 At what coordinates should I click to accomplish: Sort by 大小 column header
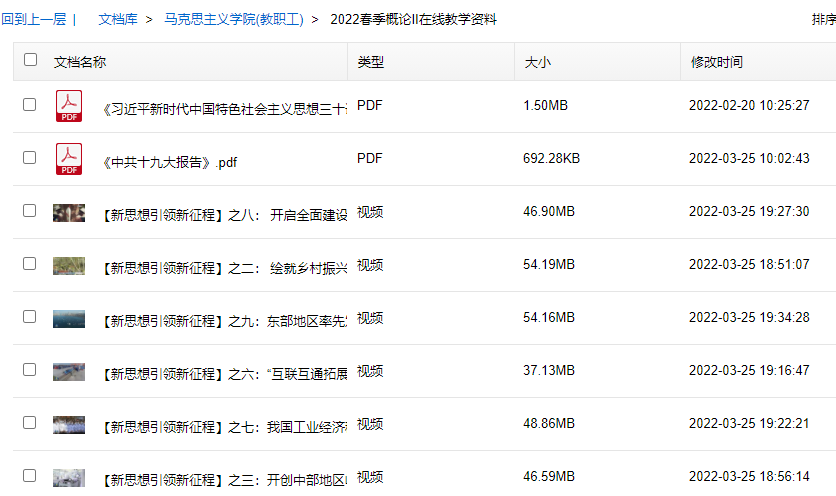click(537, 62)
